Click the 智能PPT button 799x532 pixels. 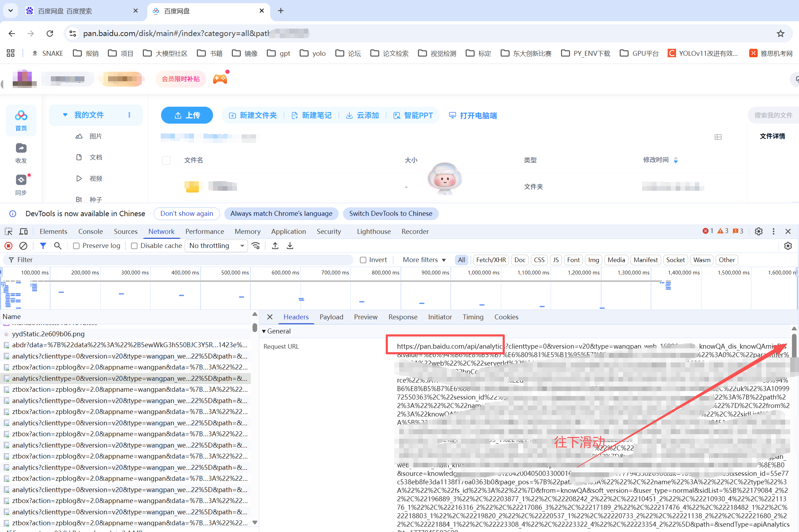(413, 116)
